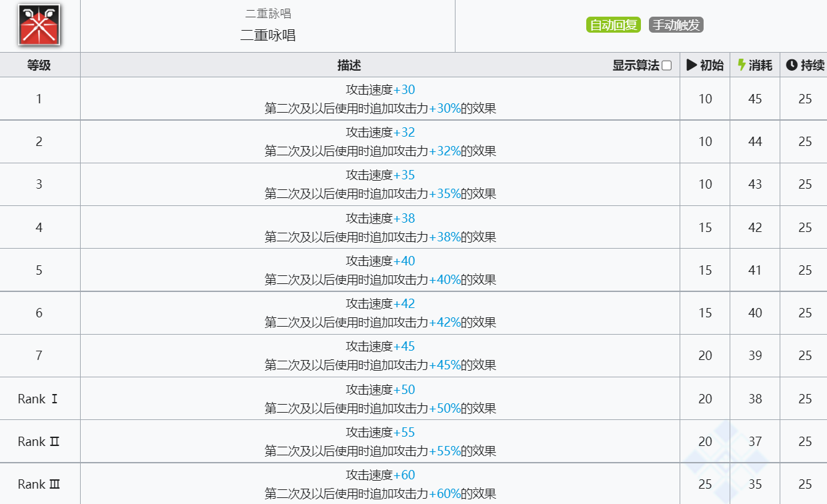The image size is (827, 504).
Task: Enable the 显示算法 checkbox
Action: coord(667,65)
